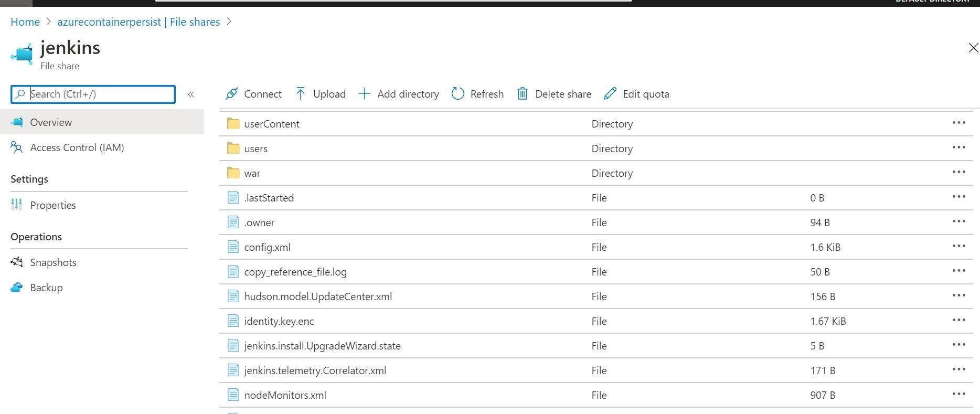Click the war folder icon
Image resolution: width=980 pixels, height=414 pixels.
pyautogui.click(x=233, y=173)
